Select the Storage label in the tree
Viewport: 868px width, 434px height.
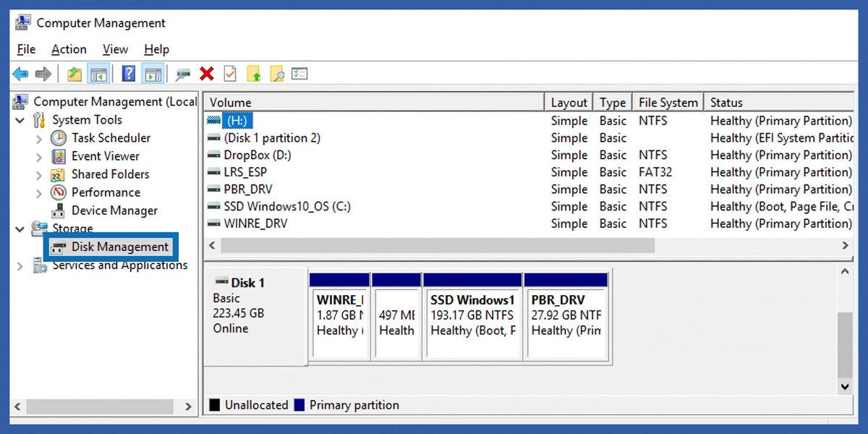point(72,229)
